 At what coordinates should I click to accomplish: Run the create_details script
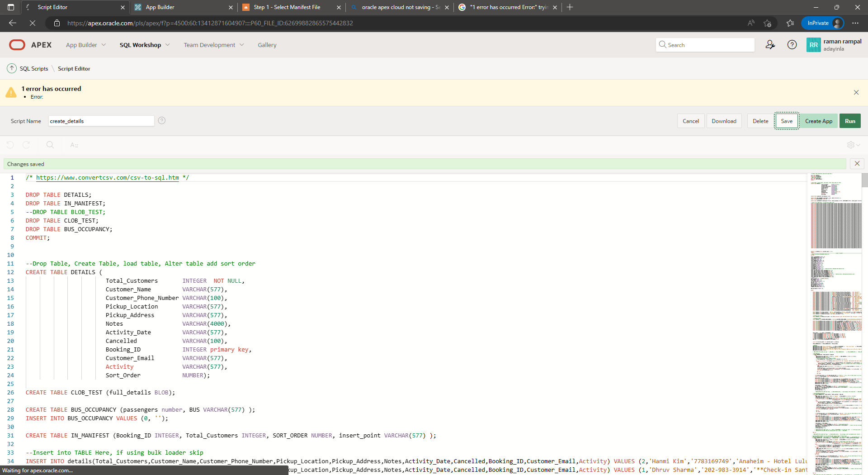(850, 121)
